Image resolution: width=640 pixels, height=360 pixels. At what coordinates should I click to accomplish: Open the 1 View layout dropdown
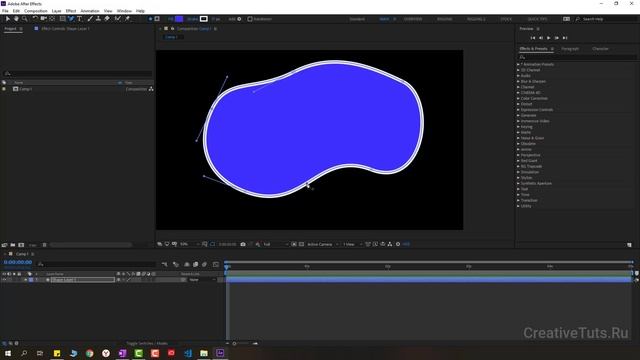pyautogui.click(x=352, y=244)
